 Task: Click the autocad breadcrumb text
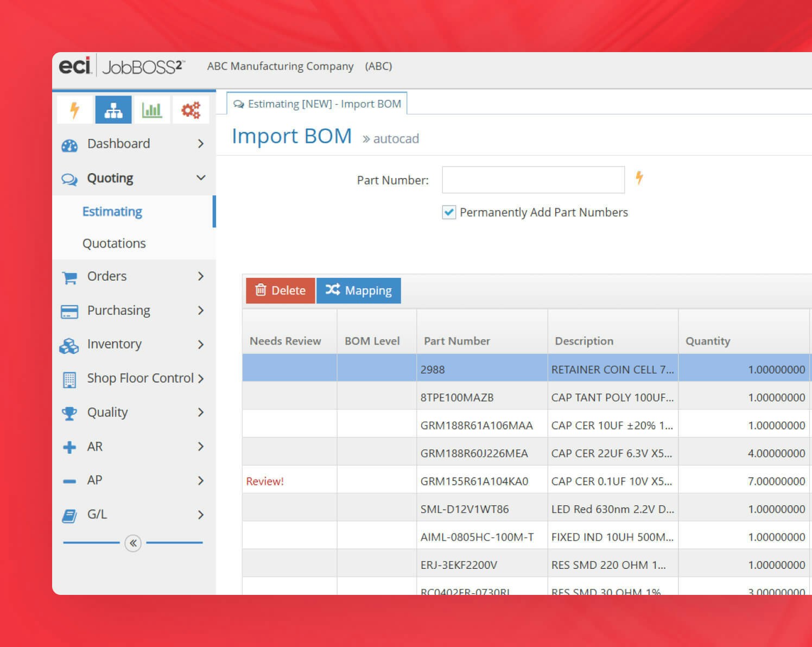click(x=396, y=139)
